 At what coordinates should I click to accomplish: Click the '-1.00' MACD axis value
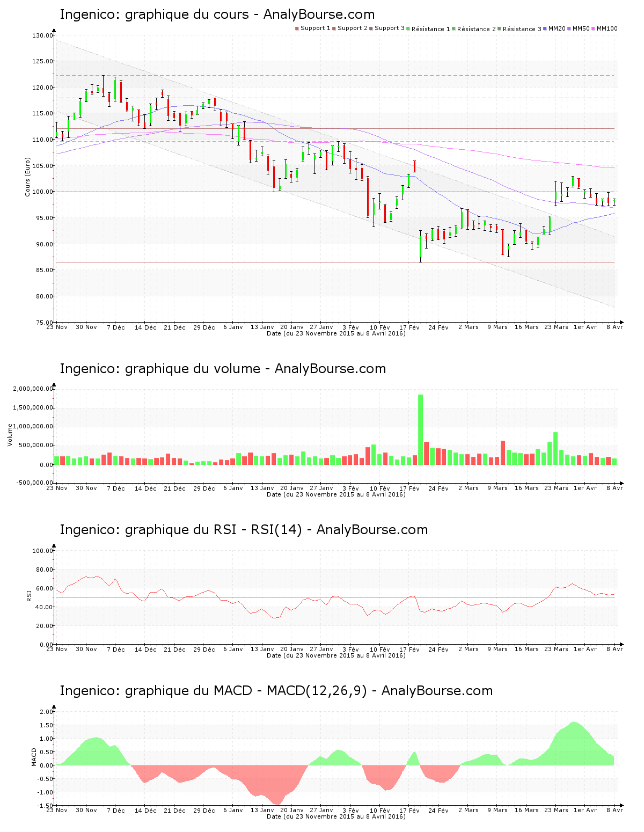click(x=45, y=793)
